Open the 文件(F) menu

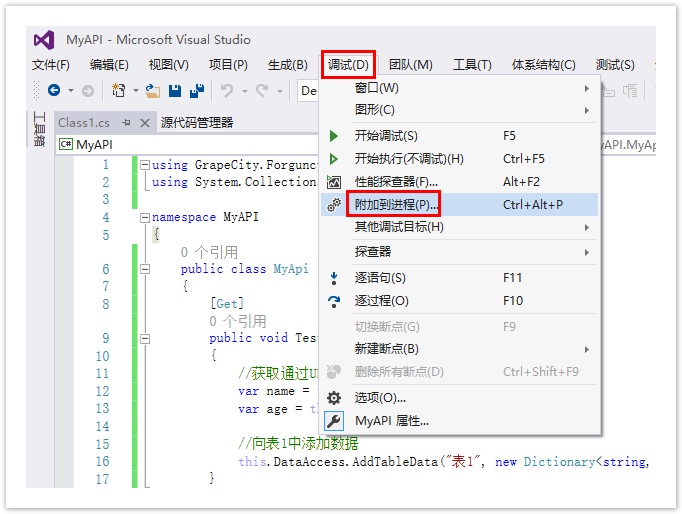coord(50,65)
